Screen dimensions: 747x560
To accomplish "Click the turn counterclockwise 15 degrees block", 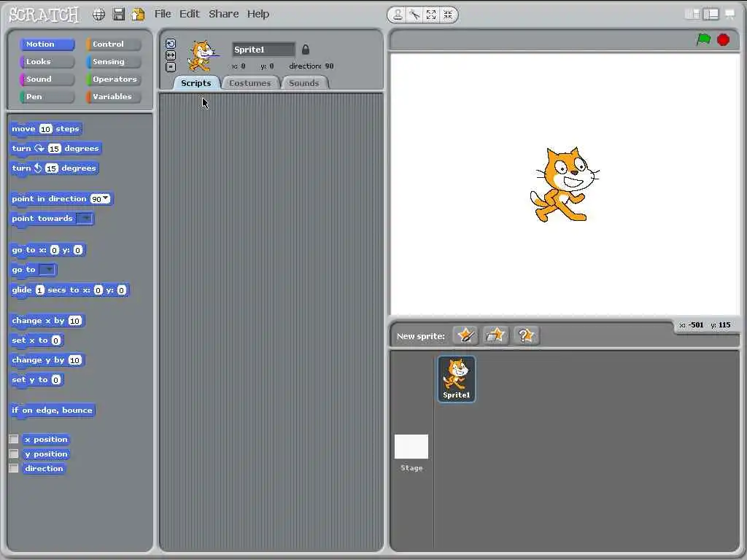I will click(54, 168).
